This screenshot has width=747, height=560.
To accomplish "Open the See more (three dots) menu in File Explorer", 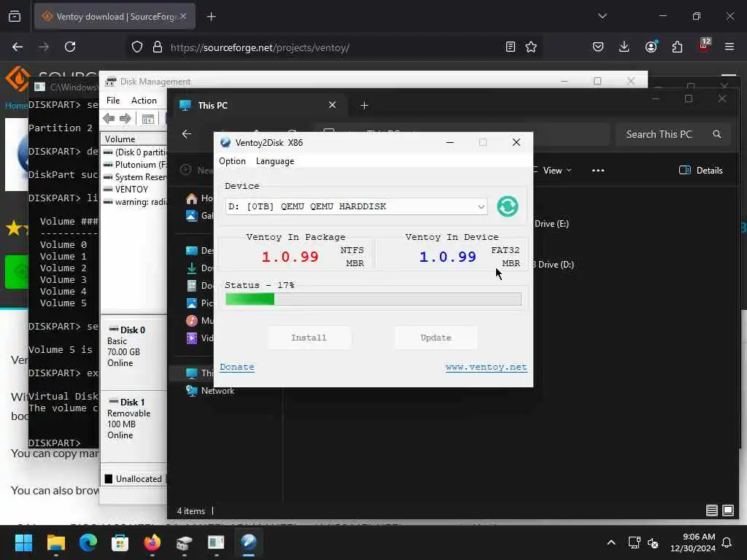I will [598, 171].
